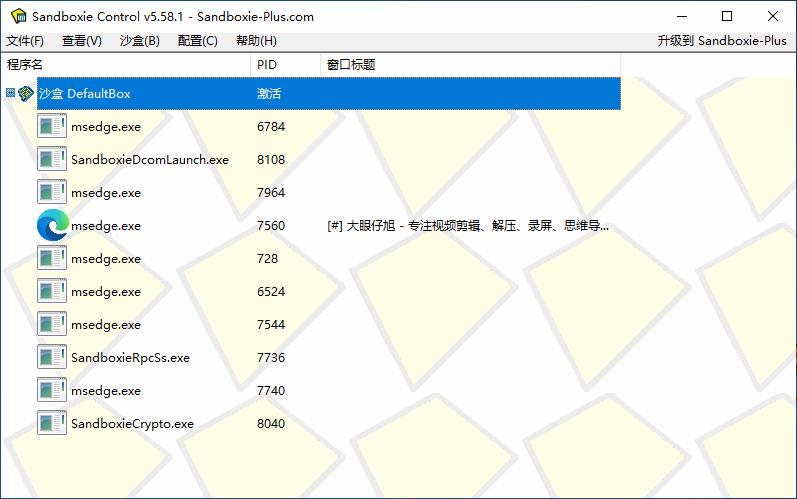Sort by PID column header
The height and width of the screenshot is (499, 797).
coord(286,65)
